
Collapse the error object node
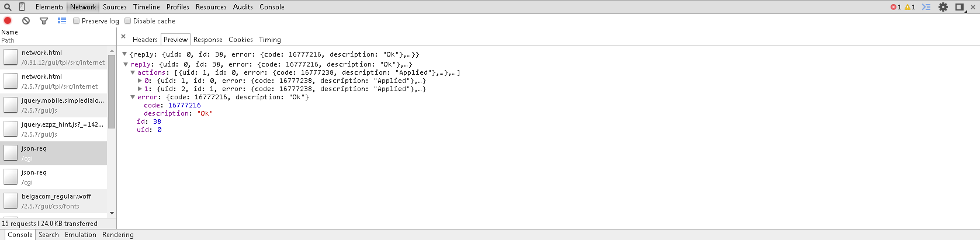[x=133, y=97]
